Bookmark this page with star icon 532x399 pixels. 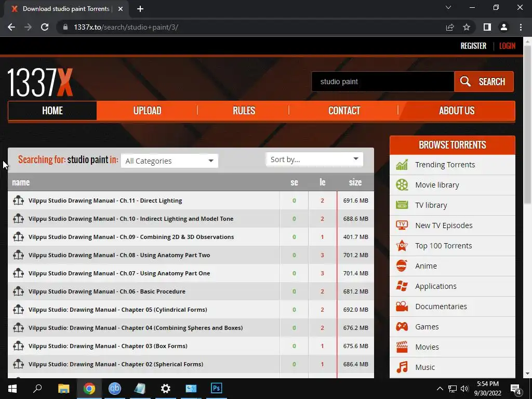(467, 27)
